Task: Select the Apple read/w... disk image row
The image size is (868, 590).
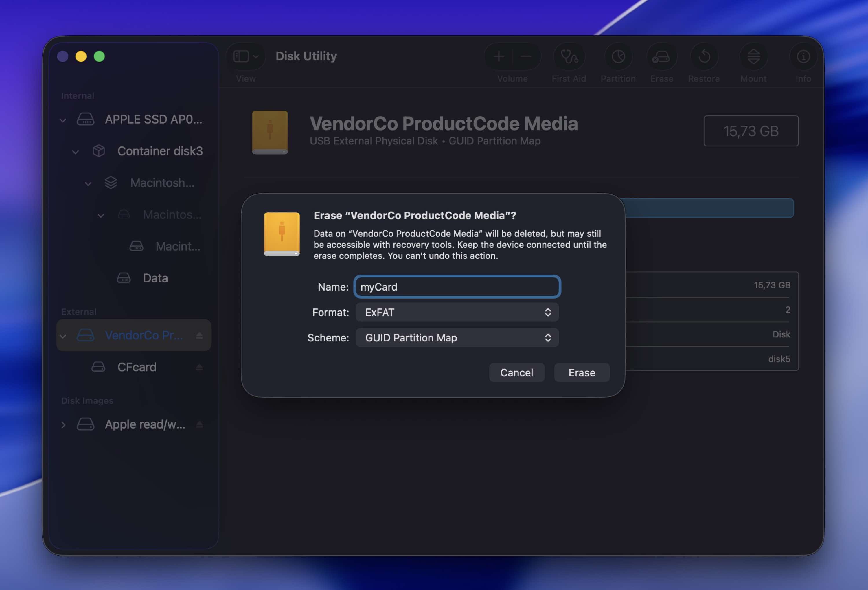Action: (x=134, y=424)
